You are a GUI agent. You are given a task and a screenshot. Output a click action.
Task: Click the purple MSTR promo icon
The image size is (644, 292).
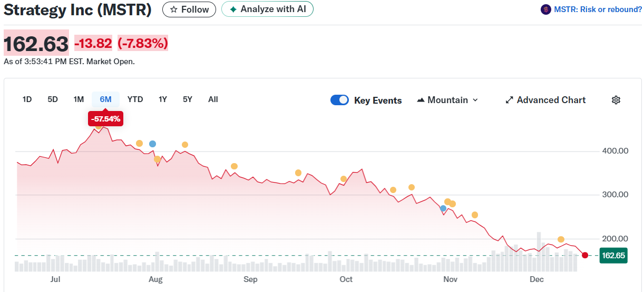pyautogui.click(x=546, y=9)
